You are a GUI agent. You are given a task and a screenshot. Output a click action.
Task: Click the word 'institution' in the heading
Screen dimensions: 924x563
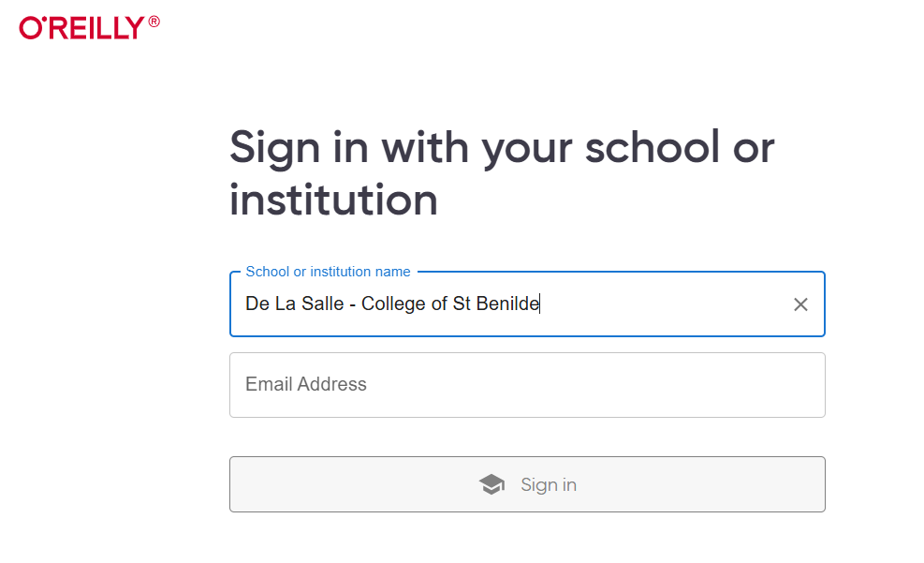(x=333, y=200)
